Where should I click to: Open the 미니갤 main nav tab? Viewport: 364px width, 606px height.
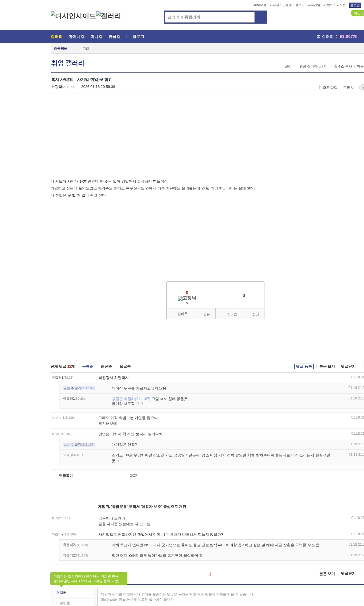[x=96, y=36]
